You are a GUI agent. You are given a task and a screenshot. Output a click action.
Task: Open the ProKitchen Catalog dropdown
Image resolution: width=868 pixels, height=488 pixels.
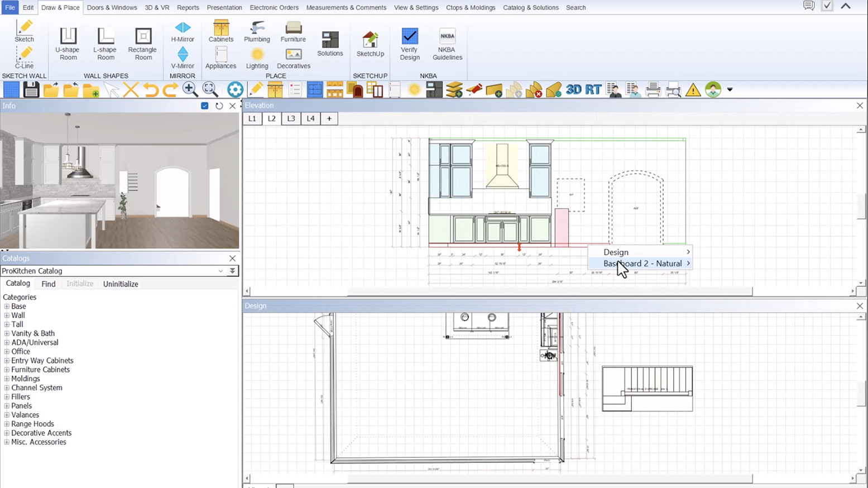click(x=220, y=271)
